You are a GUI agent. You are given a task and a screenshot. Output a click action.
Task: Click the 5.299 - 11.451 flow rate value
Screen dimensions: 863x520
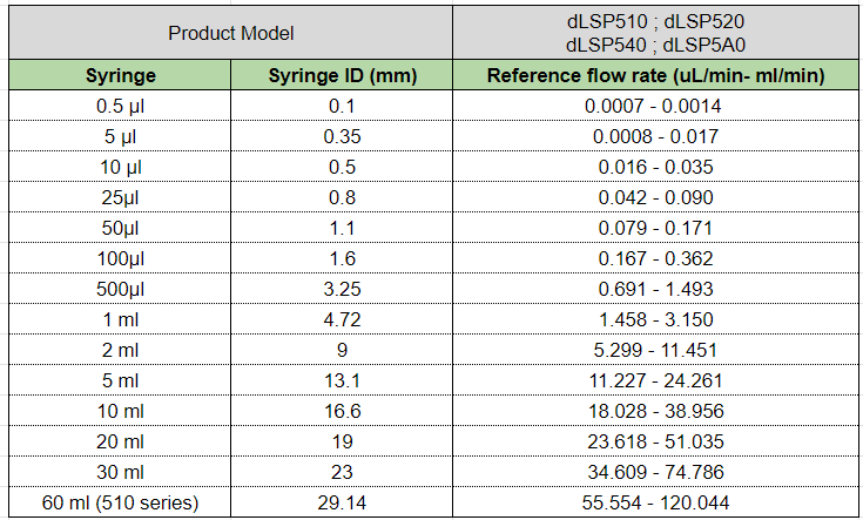click(655, 350)
